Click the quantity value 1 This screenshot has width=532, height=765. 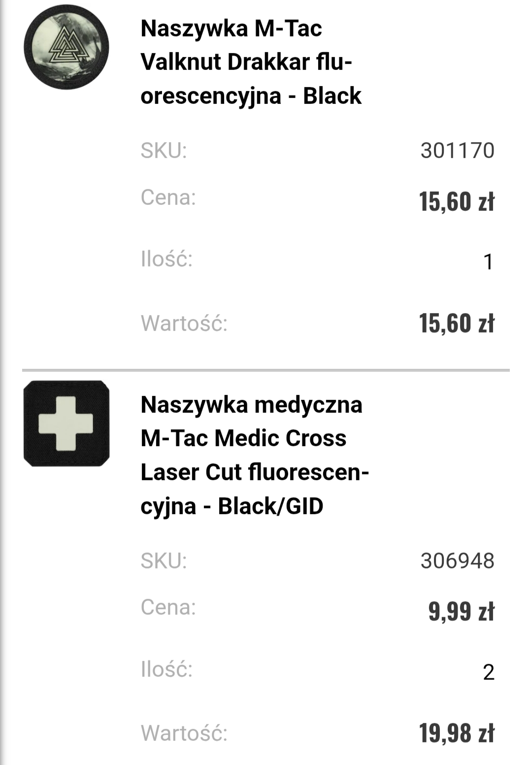[488, 262]
